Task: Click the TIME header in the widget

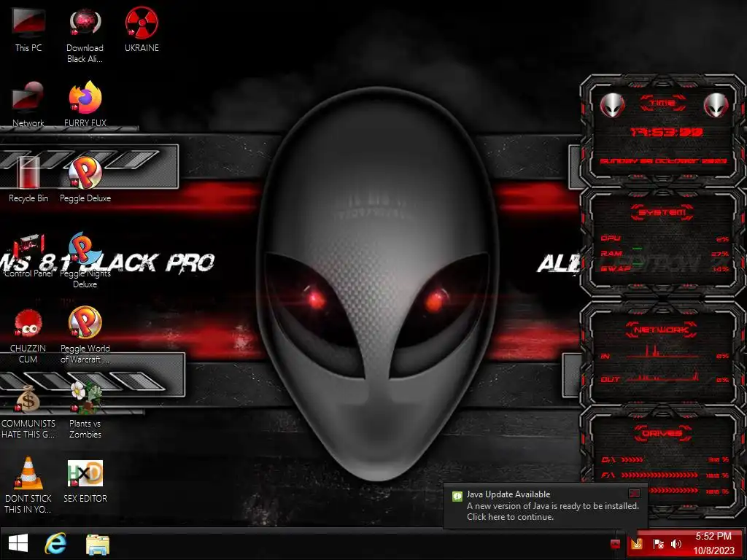Action: coord(662,103)
